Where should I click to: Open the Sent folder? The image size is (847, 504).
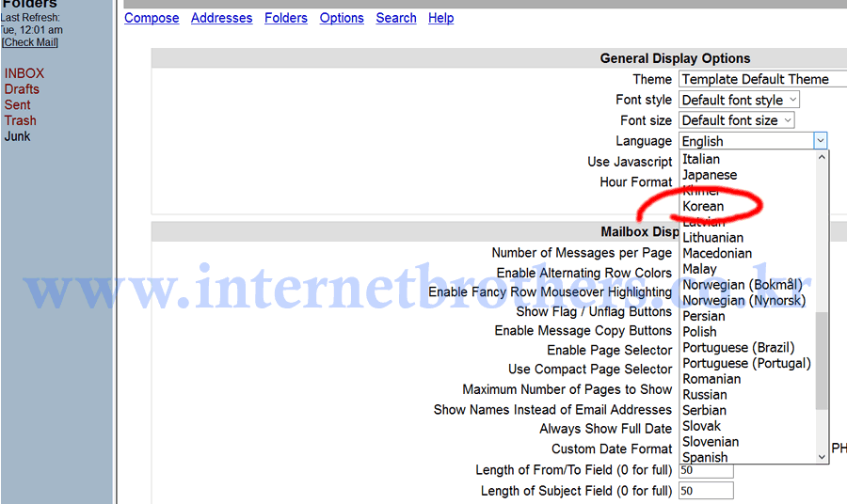[x=18, y=105]
